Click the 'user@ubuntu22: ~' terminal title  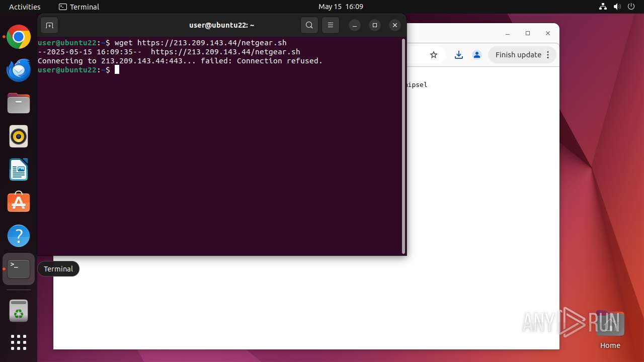[x=221, y=25]
